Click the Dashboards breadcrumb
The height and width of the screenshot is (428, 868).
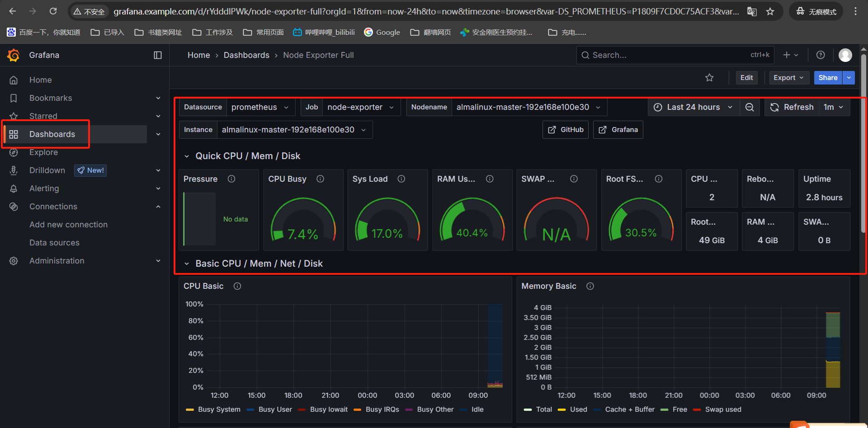point(246,55)
